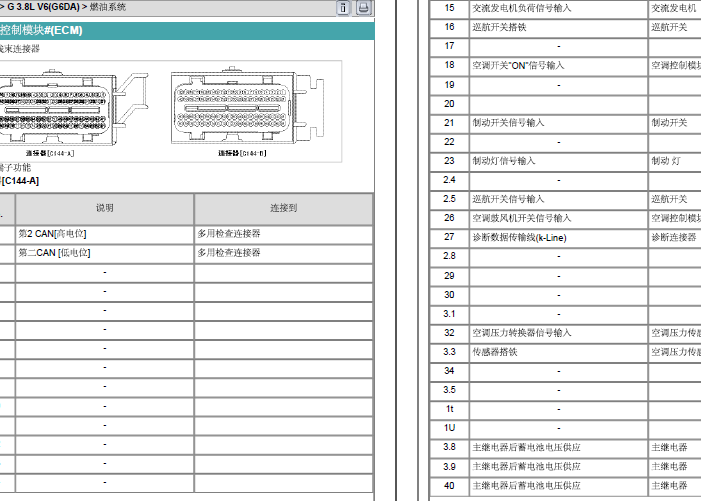The width and height of the screenshot is (701, 501).
Task: Click 空调压力转换器信号输入 description
Action: click(522, 333)
